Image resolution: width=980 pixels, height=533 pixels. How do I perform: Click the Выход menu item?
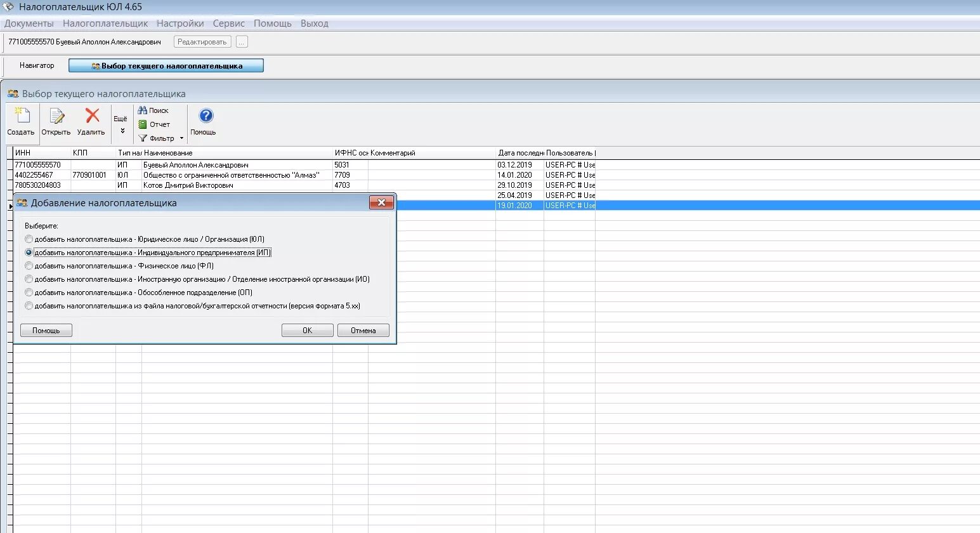click(315, 23)
